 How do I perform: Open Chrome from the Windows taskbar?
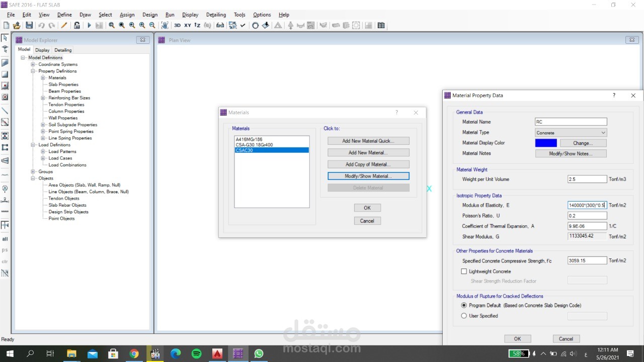134,353
